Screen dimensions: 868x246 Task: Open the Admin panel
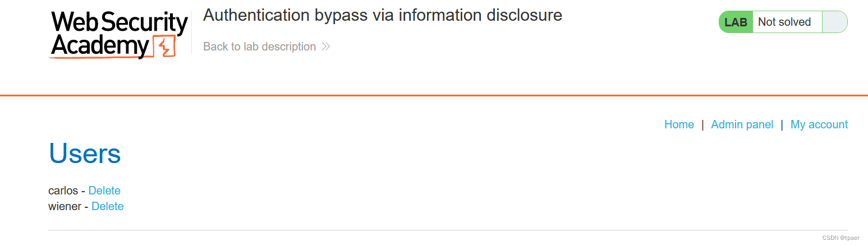(742, 124)
